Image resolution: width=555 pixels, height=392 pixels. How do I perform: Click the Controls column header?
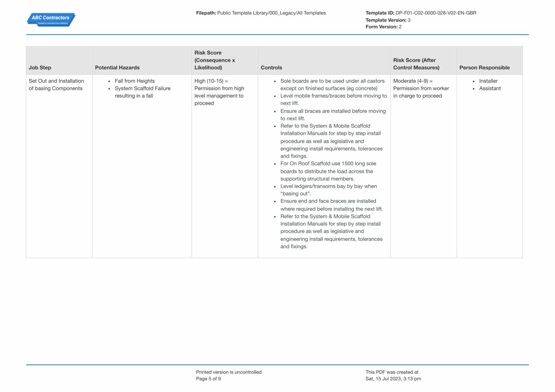pyautogui.click(x=272, y=67)
